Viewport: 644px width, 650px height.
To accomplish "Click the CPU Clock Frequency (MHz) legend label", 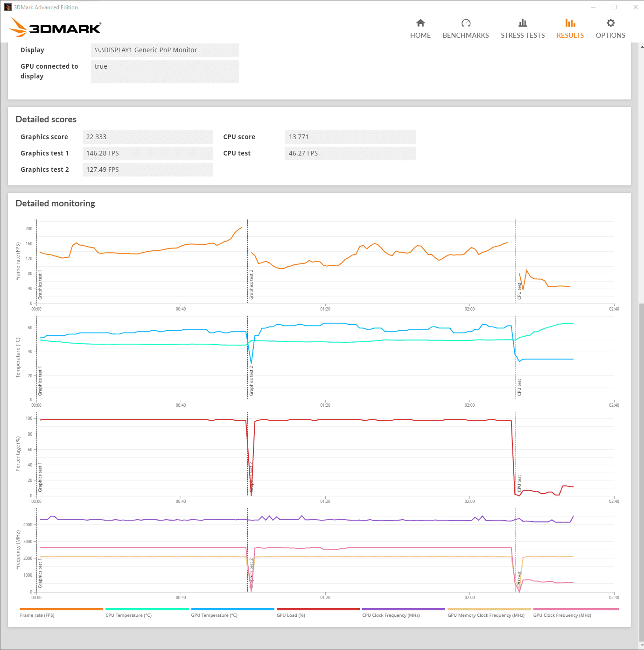I will click(x=391, y=615).
